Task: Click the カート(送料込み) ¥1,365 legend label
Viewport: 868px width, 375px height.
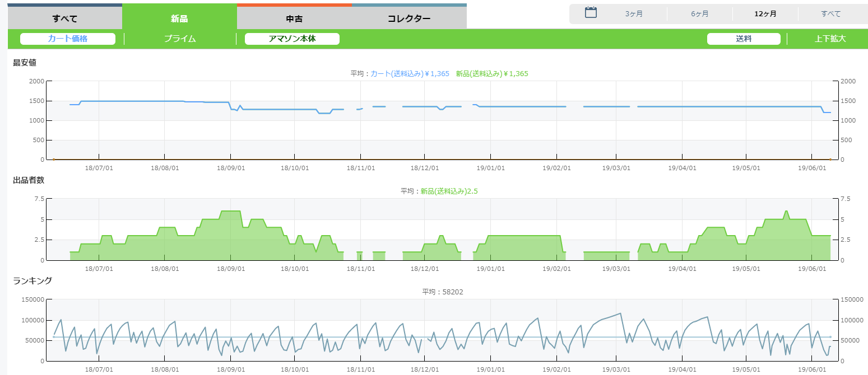Action: pyautogui.click(x=410, y=73)
